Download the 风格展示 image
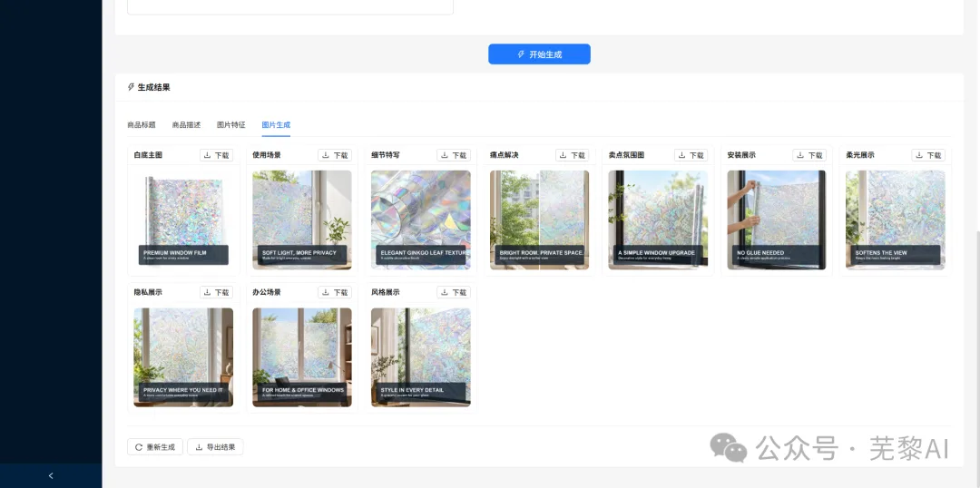Screen dimensions: 980x488 click(x=454, y=292)
